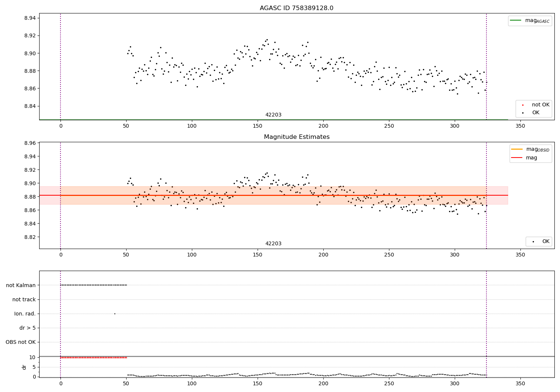Select the mag AGASC legend entry

(530, 21)
